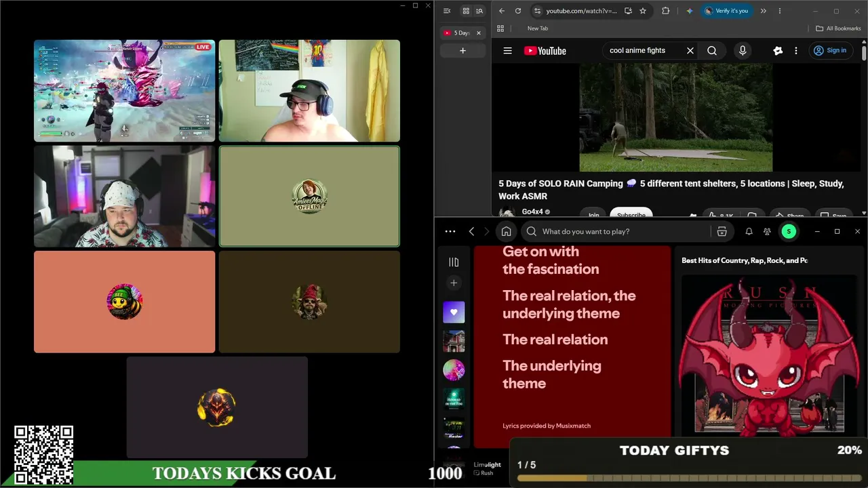
Task: Open site information icon in address bar
Action: click(537, 11)
